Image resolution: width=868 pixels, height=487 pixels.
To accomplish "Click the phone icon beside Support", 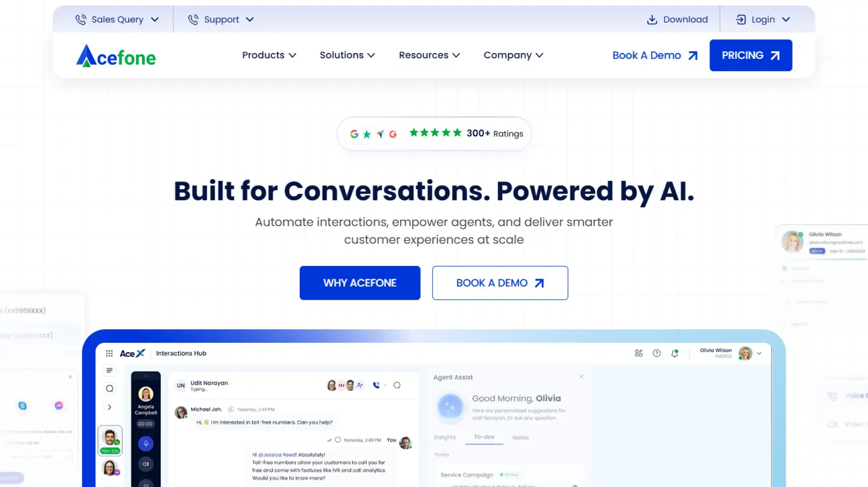I will (x=193, y=20).
